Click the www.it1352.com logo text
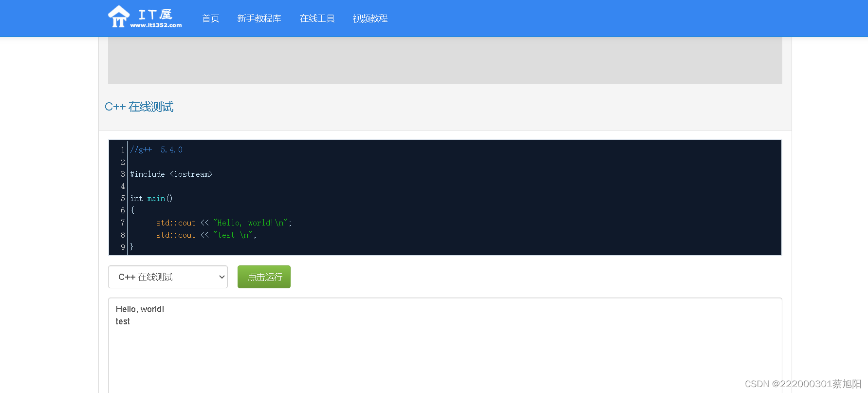The image size is (868, 393). pyautogui.click(x=156, y=25)
